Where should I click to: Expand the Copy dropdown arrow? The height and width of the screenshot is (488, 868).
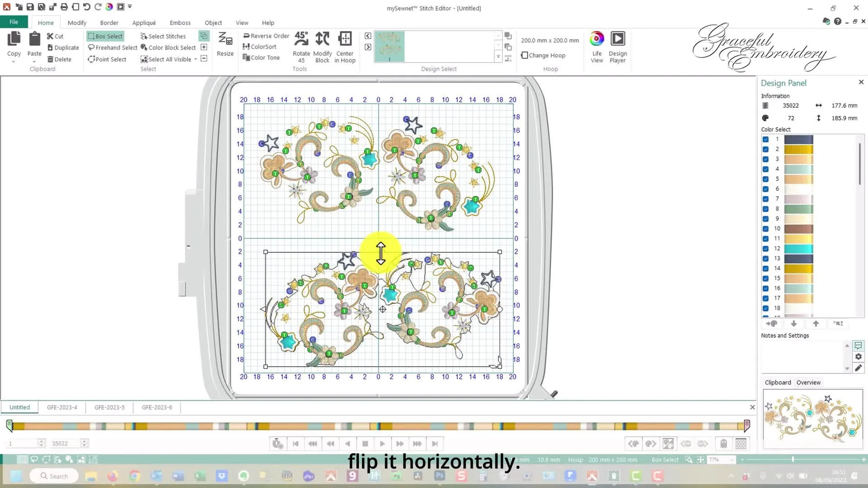[14, 62]
